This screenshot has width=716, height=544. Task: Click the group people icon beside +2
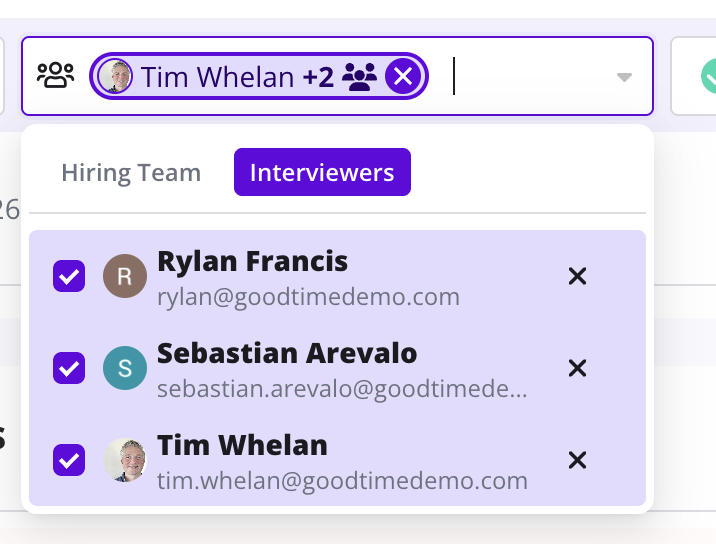359,76
